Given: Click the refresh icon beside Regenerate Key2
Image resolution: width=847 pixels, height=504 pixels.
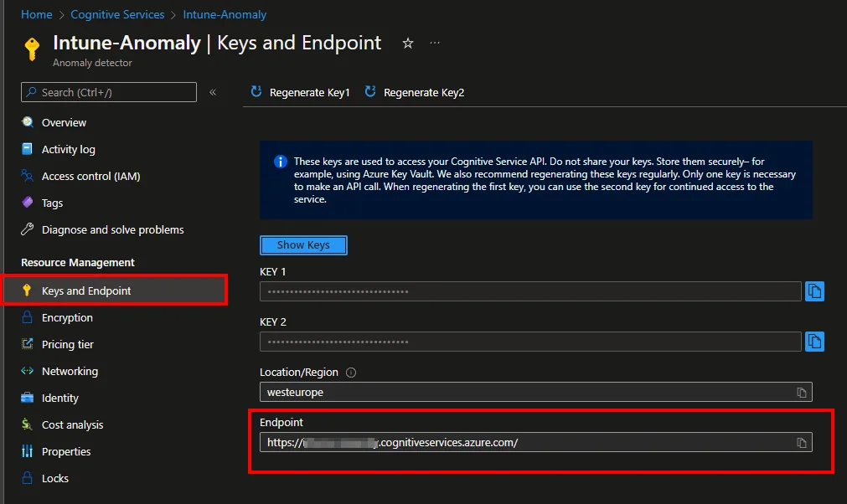Looking at the screenshot, I should [x=370, y=92].
